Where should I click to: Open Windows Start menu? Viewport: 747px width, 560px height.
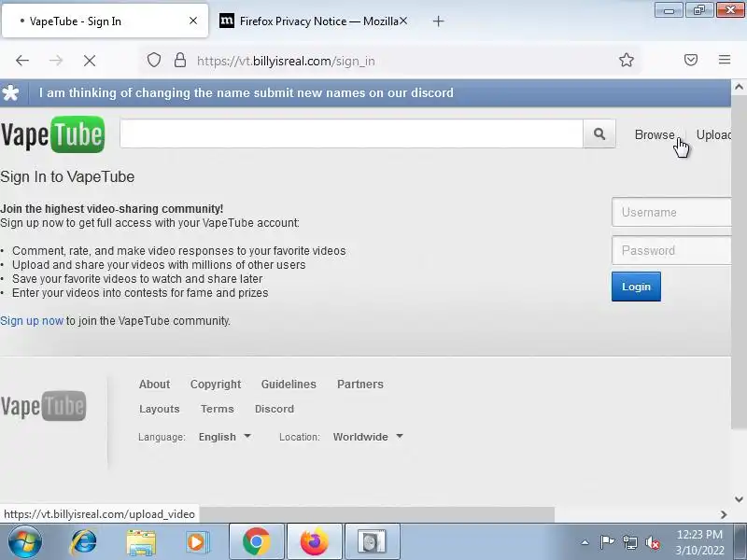(x=24, y=542)
